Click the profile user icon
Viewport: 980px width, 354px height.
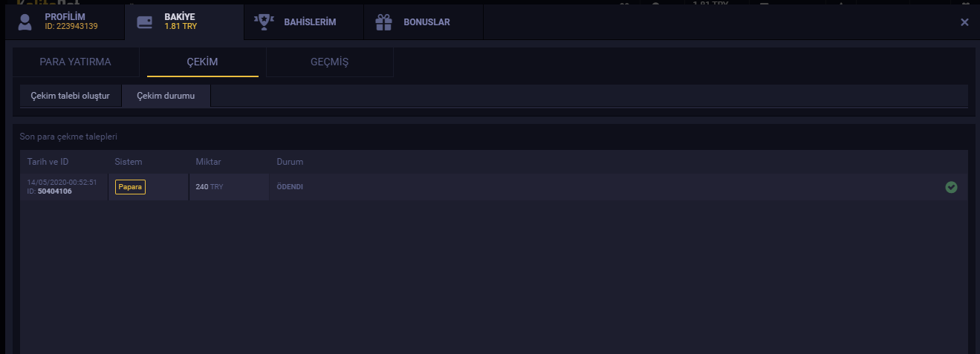click(x=25, y=22)
